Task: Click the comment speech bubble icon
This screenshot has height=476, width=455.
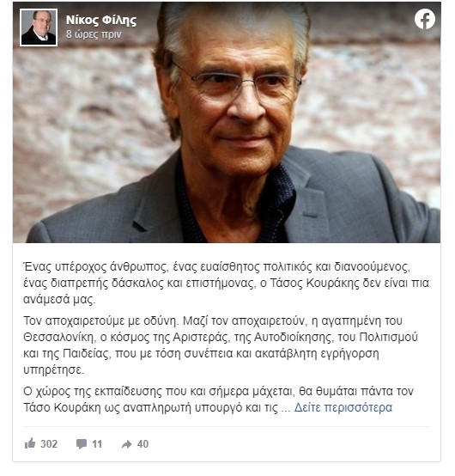Action: [82, 444]
